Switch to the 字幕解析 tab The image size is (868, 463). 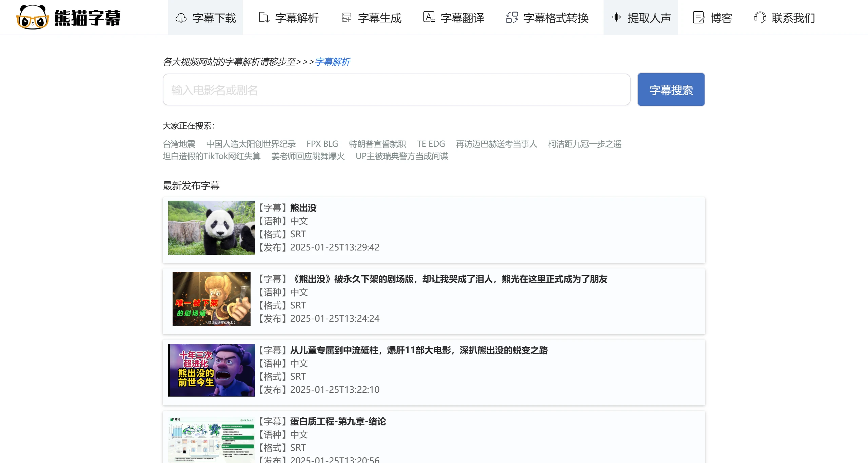288,18
